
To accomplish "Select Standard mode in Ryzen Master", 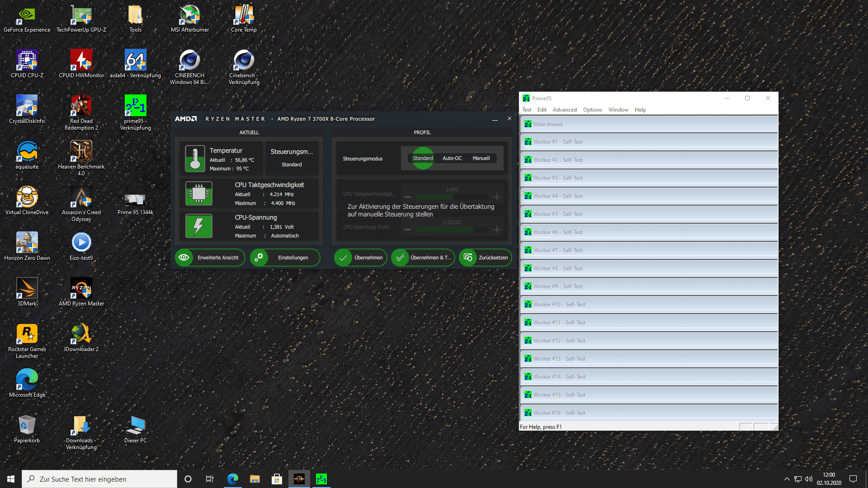I will (x=423, y=158).
